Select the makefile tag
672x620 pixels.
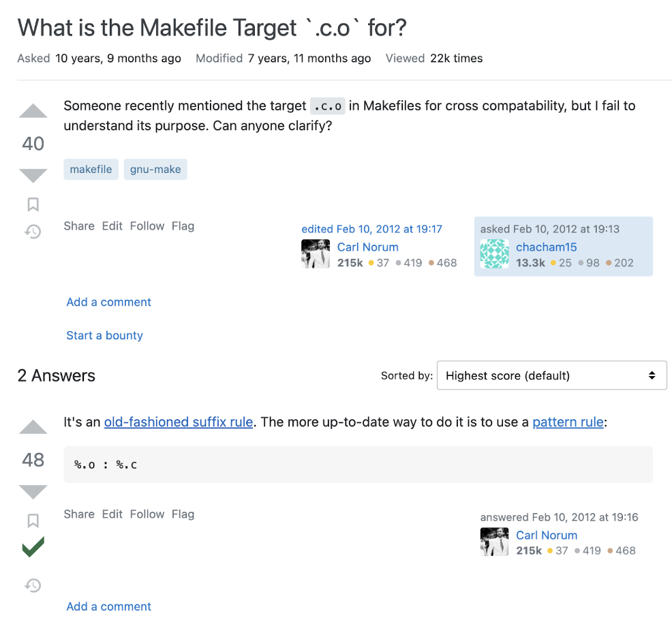[x=91, y=169]
